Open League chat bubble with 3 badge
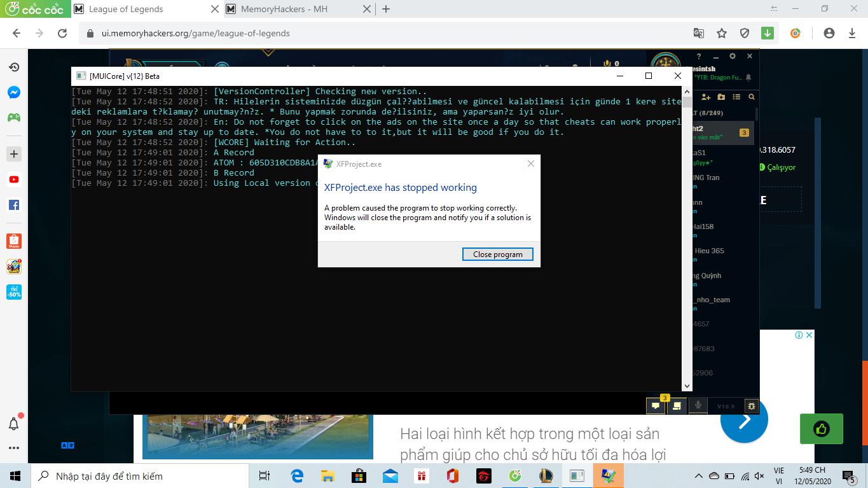868x488 pixels. [656, 405]
